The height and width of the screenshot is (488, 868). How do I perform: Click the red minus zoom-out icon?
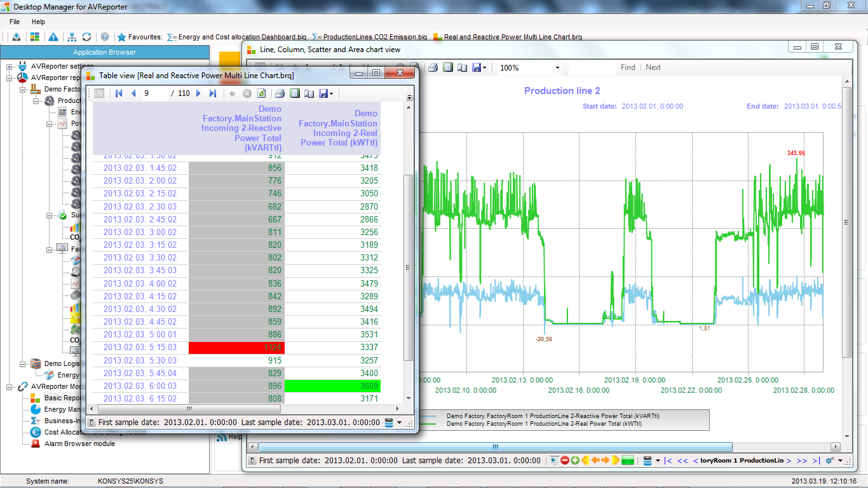(x=565, y=460)
